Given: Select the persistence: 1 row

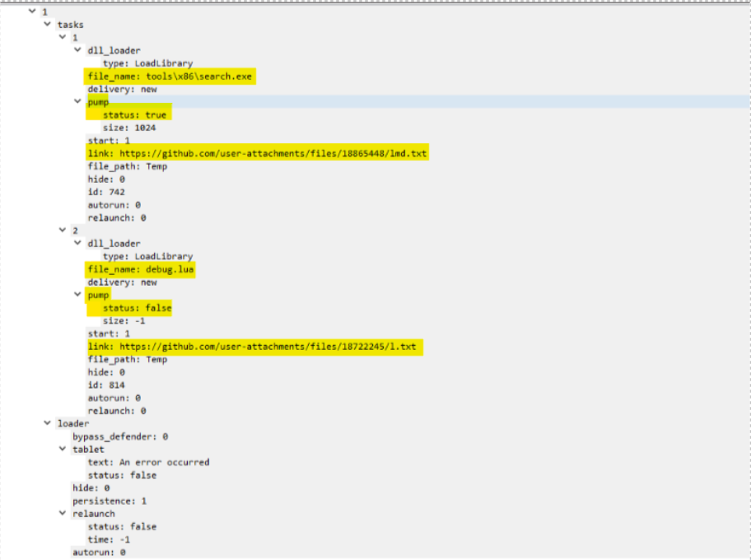Looking at the screenshot, I should [x=105, y=501].
